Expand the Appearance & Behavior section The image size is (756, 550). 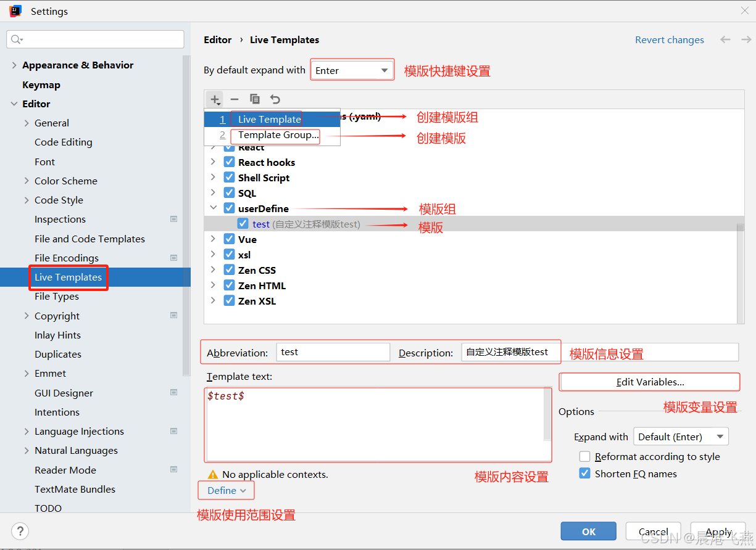coord(14,65)
